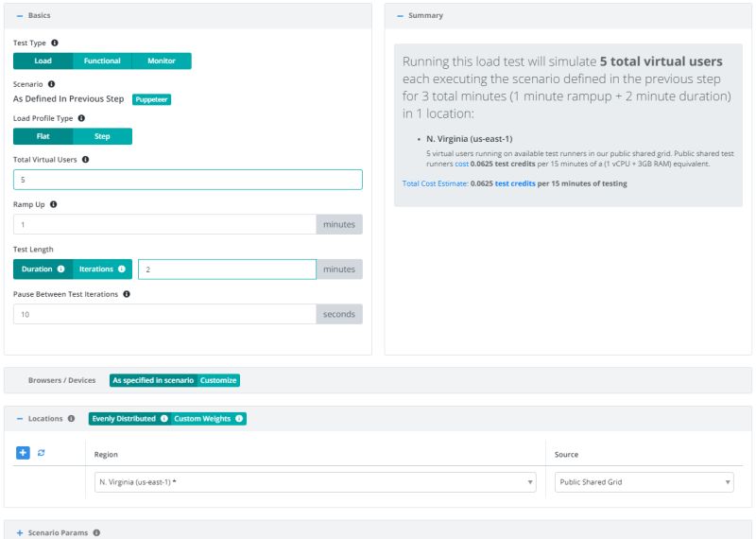This screenshot has width=756, height=539.
Task: Click the Source column header
Action: (566, 455)
